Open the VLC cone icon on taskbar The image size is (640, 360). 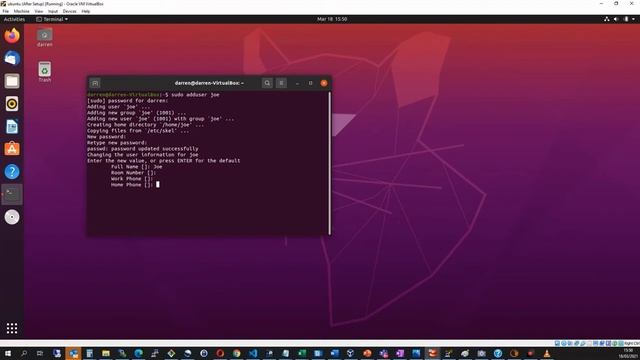coord(547,353)
